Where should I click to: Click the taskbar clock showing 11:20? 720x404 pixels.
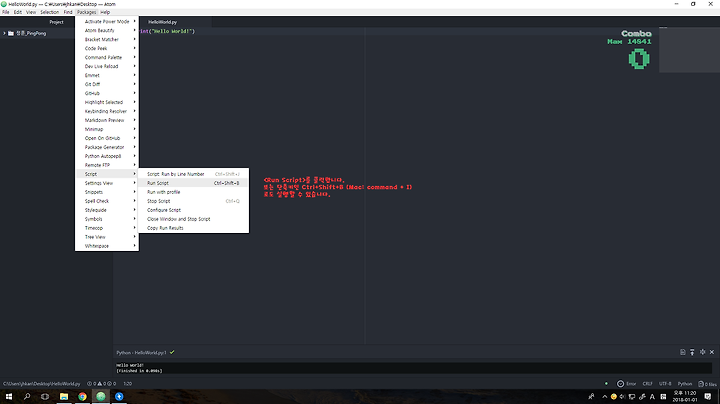pyautogui.click(x=685, y=396)
